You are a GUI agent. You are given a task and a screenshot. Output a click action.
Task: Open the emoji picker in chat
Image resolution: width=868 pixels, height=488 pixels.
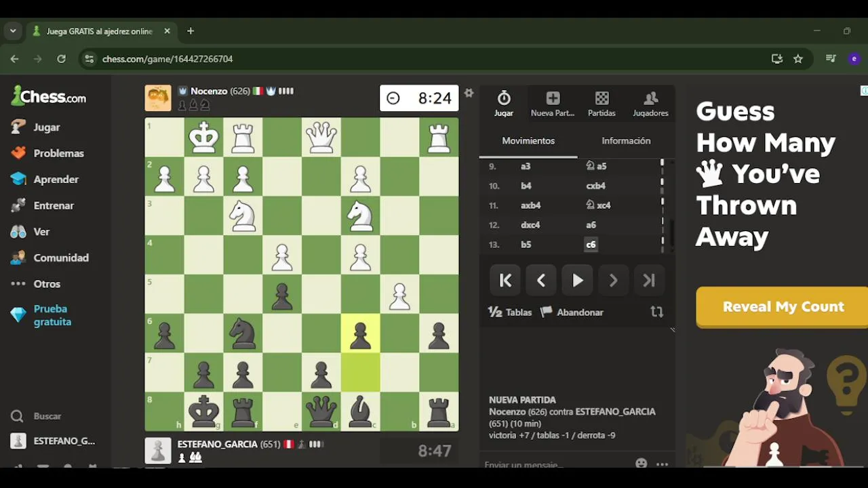(642, 464)
